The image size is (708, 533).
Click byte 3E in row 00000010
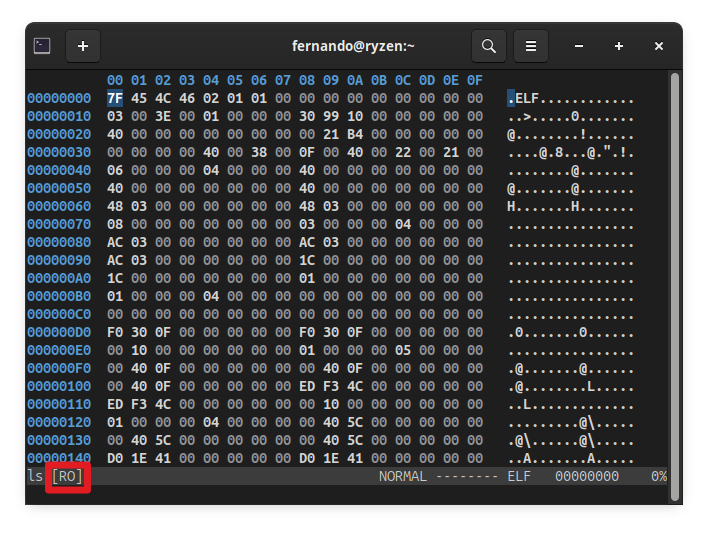(163, 117)
